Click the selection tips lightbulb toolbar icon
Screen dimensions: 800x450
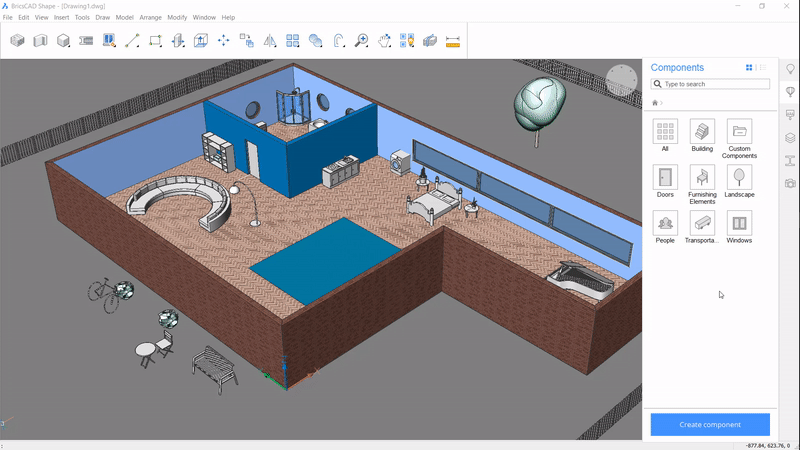click(407, 40)
